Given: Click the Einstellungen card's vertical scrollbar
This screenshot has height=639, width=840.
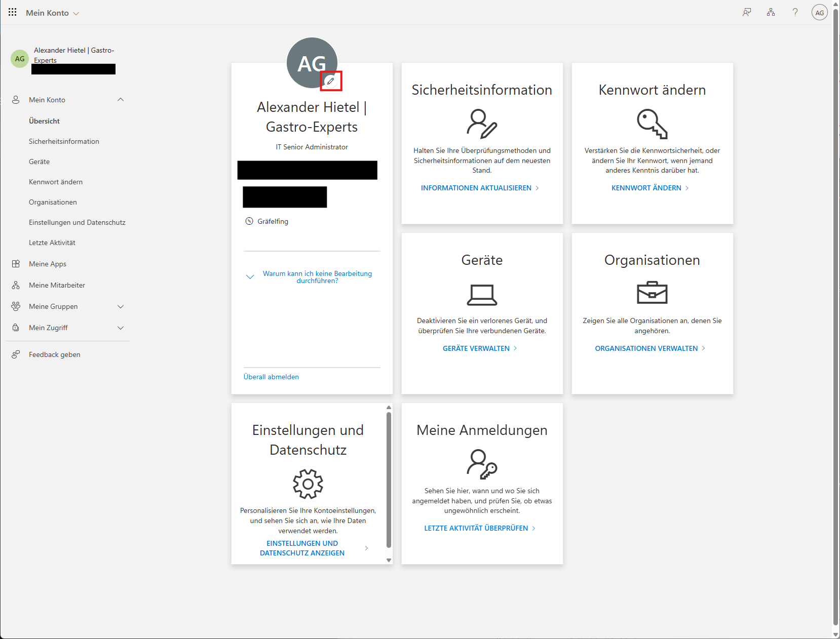Looking at the screenshot, I should 389,480.
